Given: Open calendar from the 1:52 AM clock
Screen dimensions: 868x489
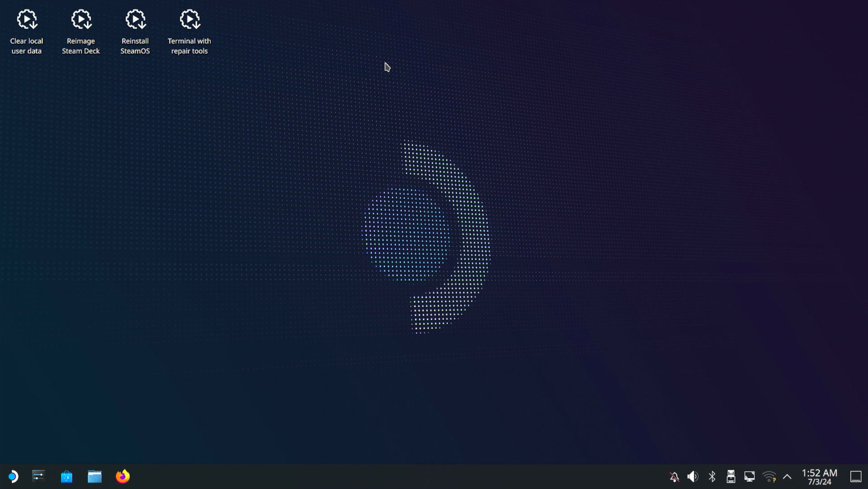Looking at the screenshot, I should click(x=819, y=473).
